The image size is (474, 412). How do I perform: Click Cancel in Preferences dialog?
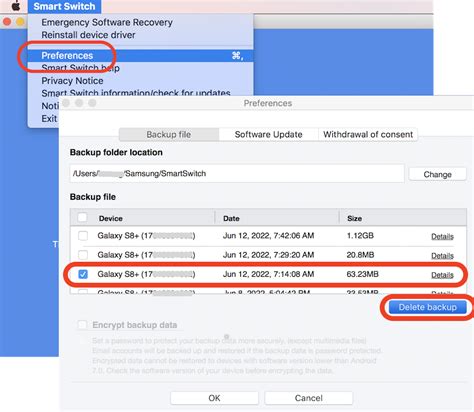309,398
